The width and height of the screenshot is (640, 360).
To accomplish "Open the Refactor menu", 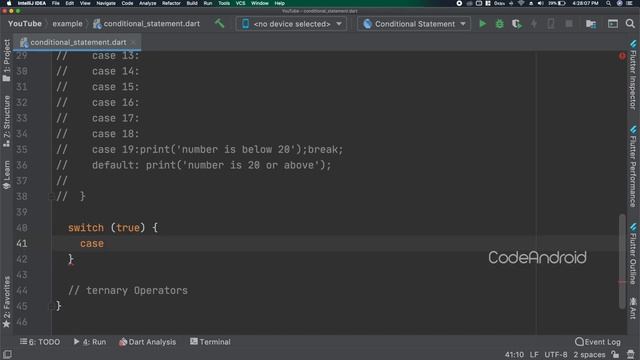I will [x=171, y=3].
